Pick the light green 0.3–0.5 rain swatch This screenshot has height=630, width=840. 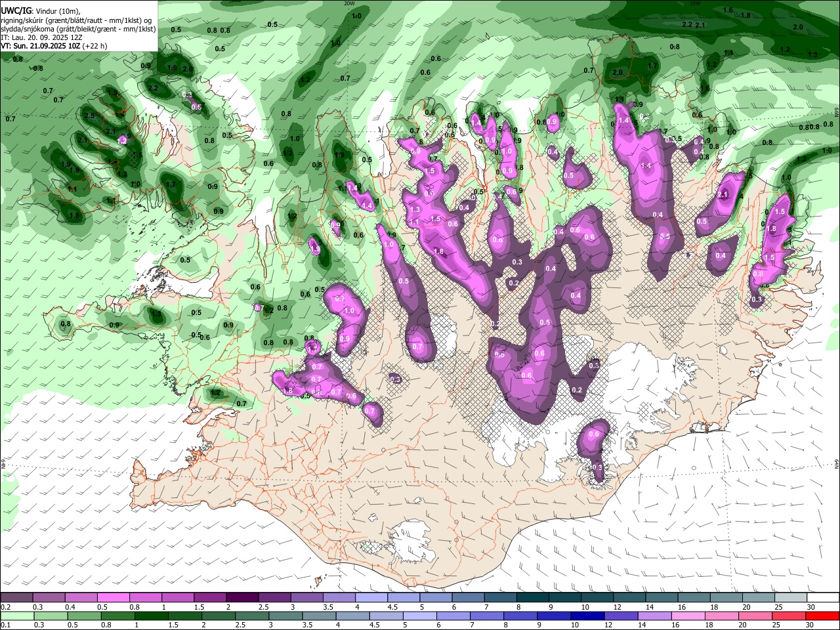click(51, 616)
